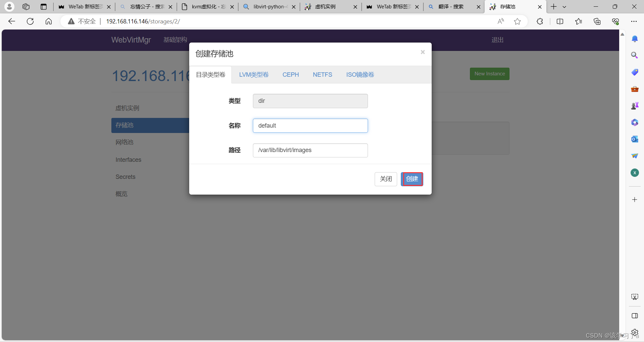The height and width of the screenshot is (342, 644).
Task: Switch to the LVM类型卷 tab
Action: [x=254, y=75]
